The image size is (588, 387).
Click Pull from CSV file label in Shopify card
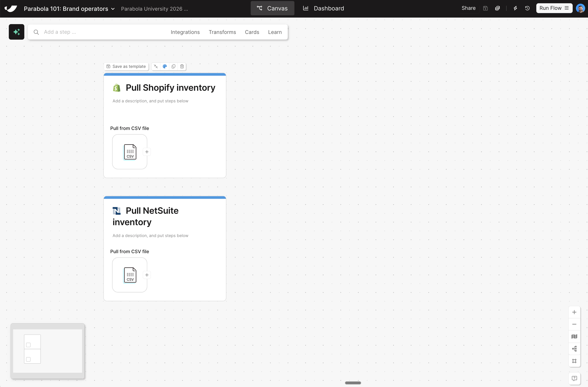pos(130,128)
